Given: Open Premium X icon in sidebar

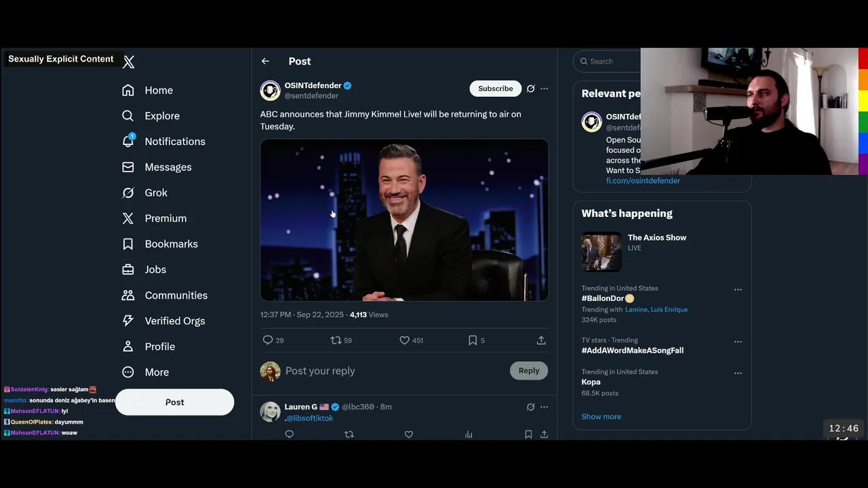Looking at the screenshot, I should pos(127,218).
